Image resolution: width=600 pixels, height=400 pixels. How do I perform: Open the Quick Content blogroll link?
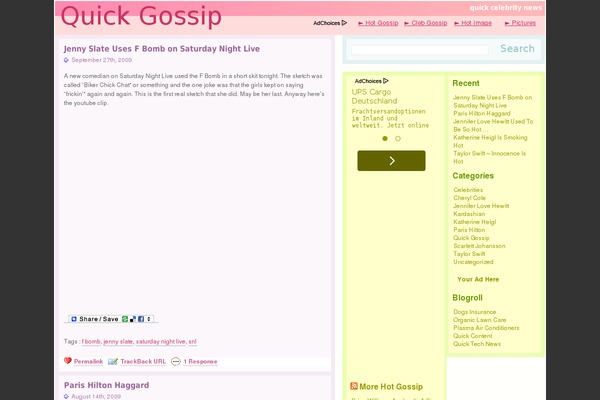point(473,336)
